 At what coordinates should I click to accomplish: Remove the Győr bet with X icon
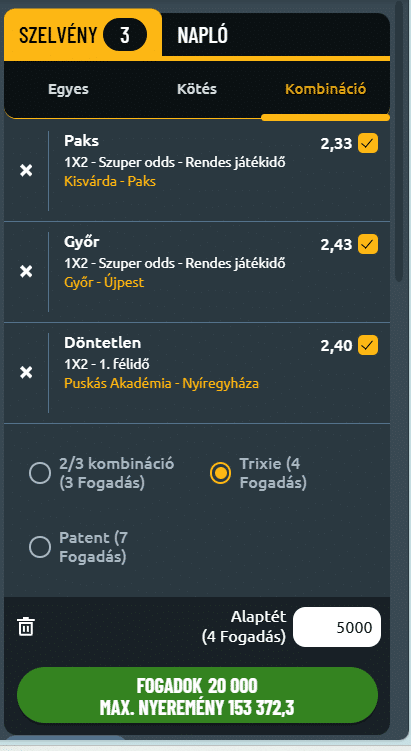(x=26, y=272)
